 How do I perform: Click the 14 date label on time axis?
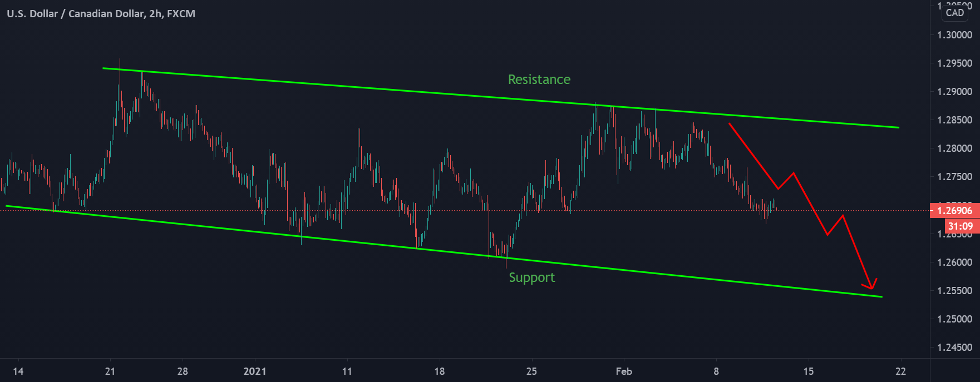18,371
